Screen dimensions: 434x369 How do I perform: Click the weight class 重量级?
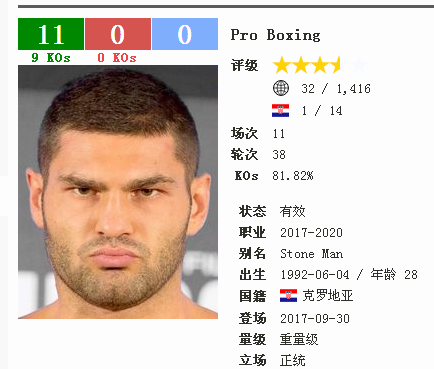(299, 340)
